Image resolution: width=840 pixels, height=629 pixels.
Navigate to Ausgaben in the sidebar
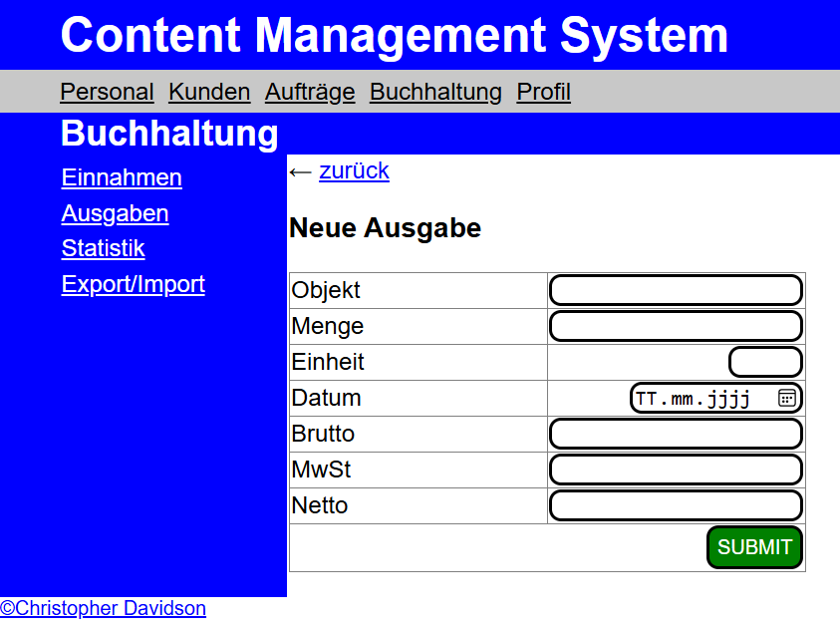(115, 213)
